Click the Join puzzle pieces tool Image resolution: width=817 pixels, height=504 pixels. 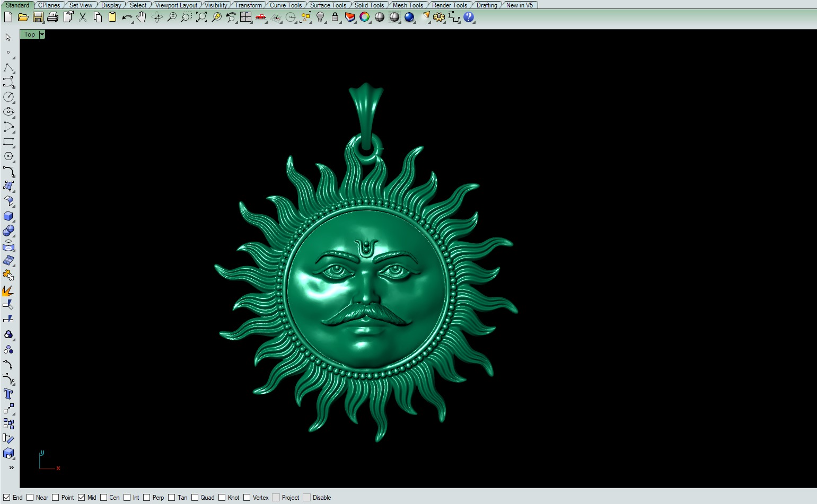point(8,275)
